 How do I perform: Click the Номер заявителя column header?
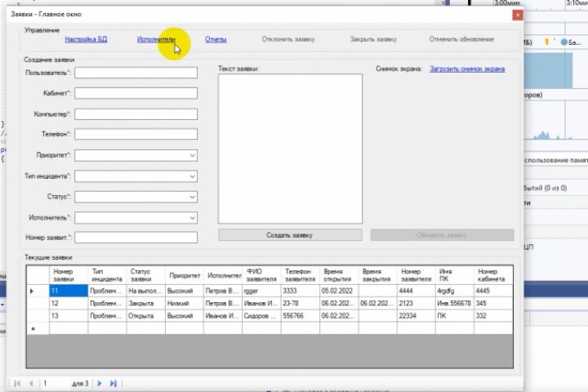[416, 275]
